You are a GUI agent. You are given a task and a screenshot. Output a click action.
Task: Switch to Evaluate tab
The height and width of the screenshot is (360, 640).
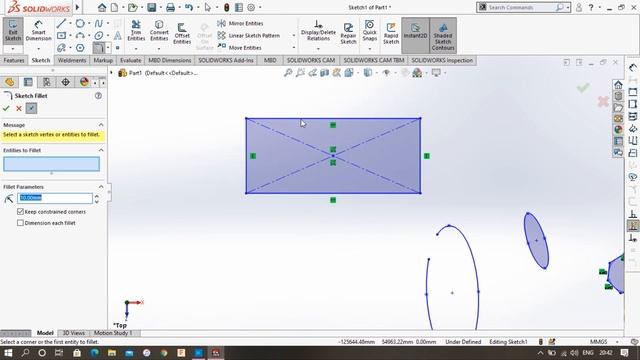tap(131, 60)
